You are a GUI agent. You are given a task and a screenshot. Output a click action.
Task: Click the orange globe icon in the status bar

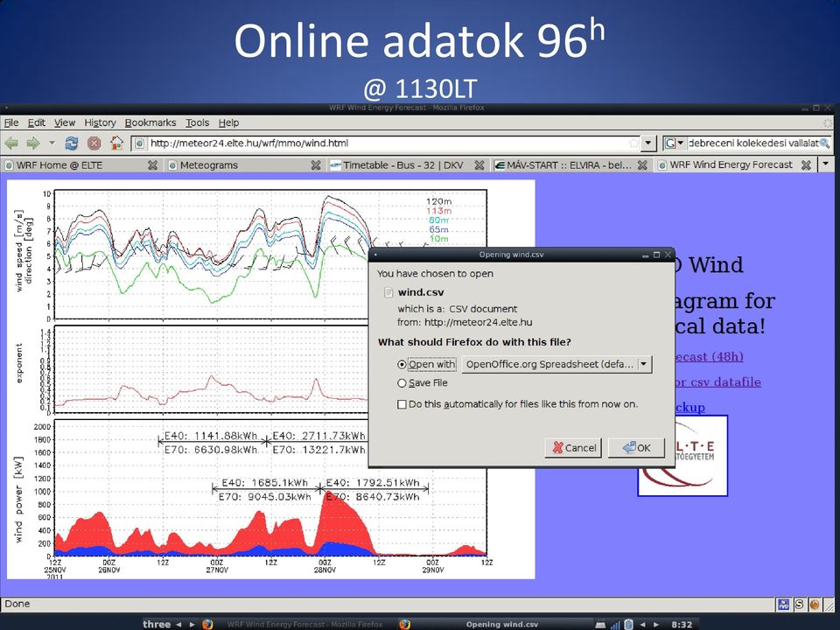pyautogui.click(x=815, y=605)
